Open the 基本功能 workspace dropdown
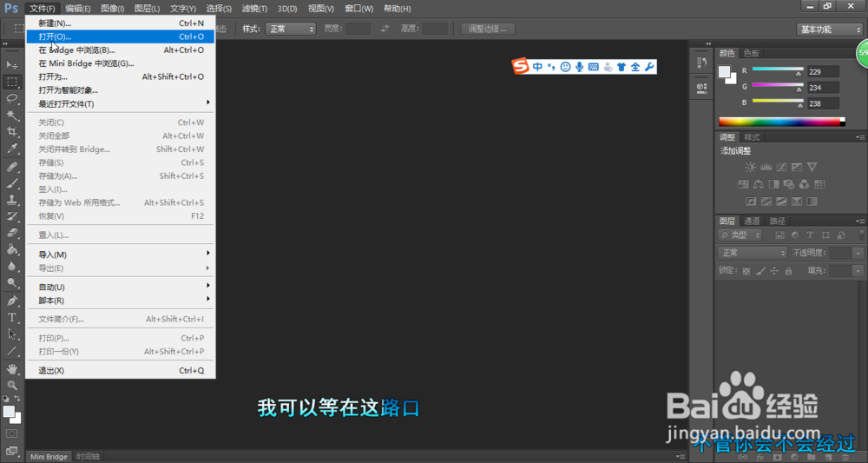Screen dimensions: 868x463 [x=830, y=30]
